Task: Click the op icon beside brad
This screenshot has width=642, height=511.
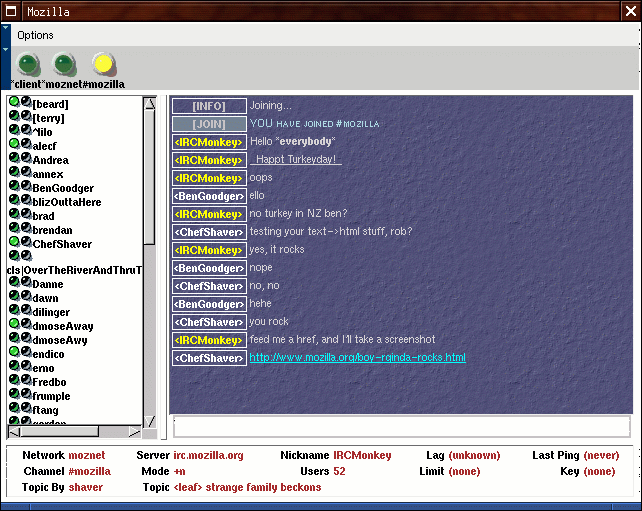Action: click(x=14, y=213)
